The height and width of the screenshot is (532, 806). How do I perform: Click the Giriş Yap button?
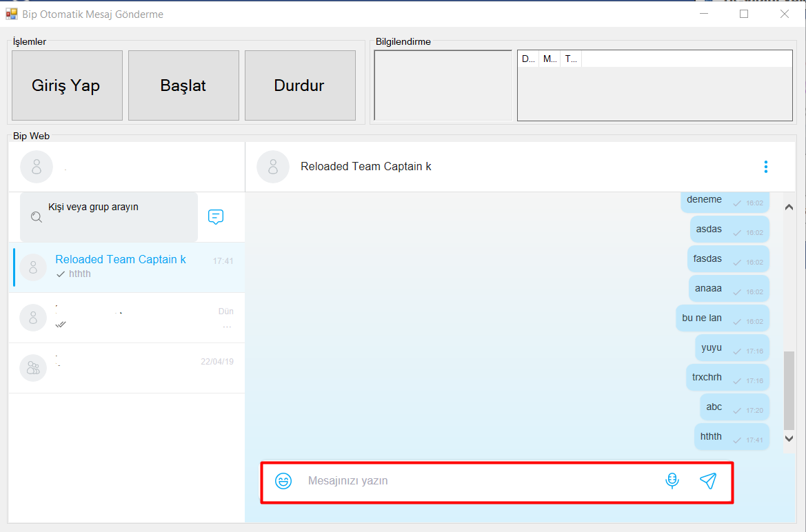click(67, 85)
